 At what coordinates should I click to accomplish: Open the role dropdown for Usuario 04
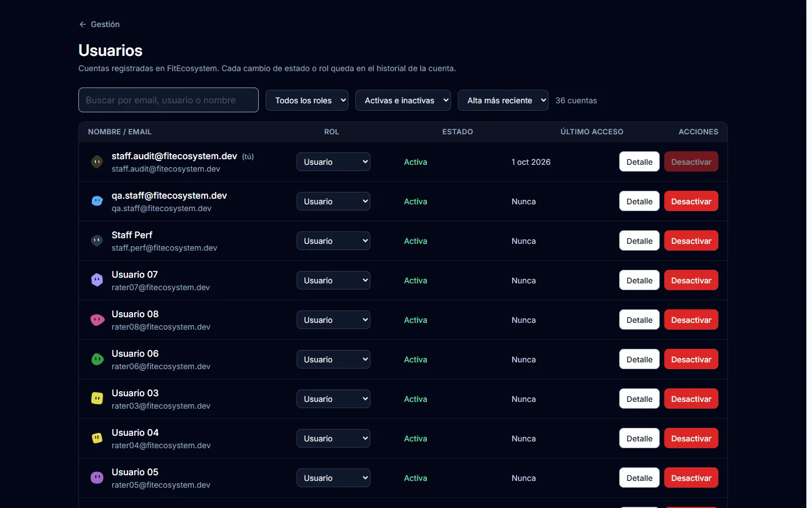click(x=333, y=439)
